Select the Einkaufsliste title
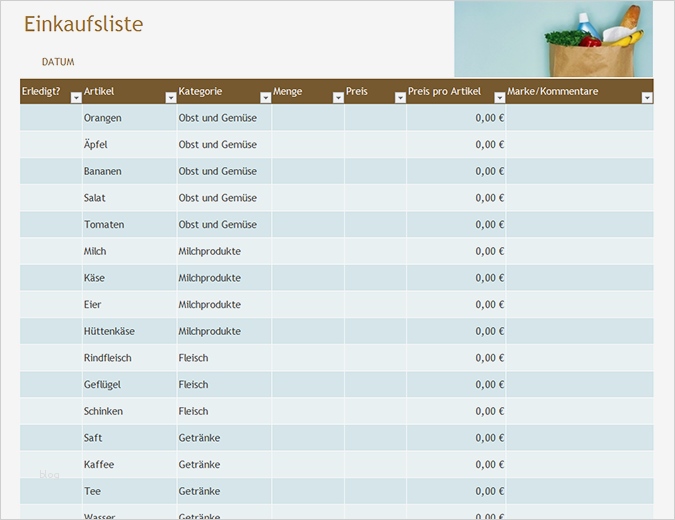 coord(84,24)
